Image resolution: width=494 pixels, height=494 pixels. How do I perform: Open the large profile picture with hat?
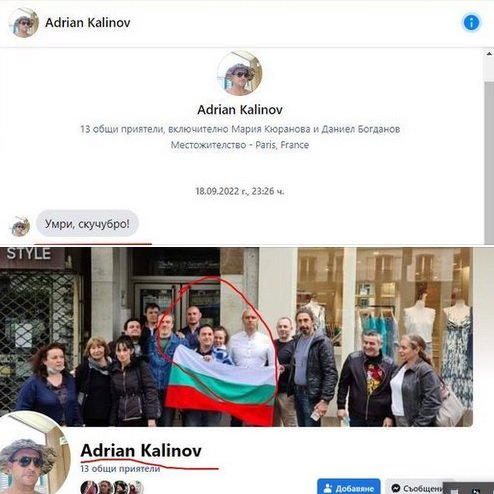[x=32, y=455]
